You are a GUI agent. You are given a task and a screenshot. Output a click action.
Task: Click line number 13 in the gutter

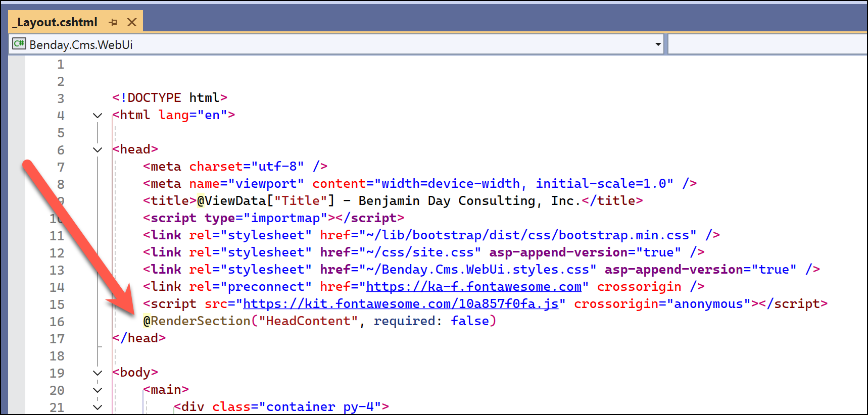[x=57, y=270]
